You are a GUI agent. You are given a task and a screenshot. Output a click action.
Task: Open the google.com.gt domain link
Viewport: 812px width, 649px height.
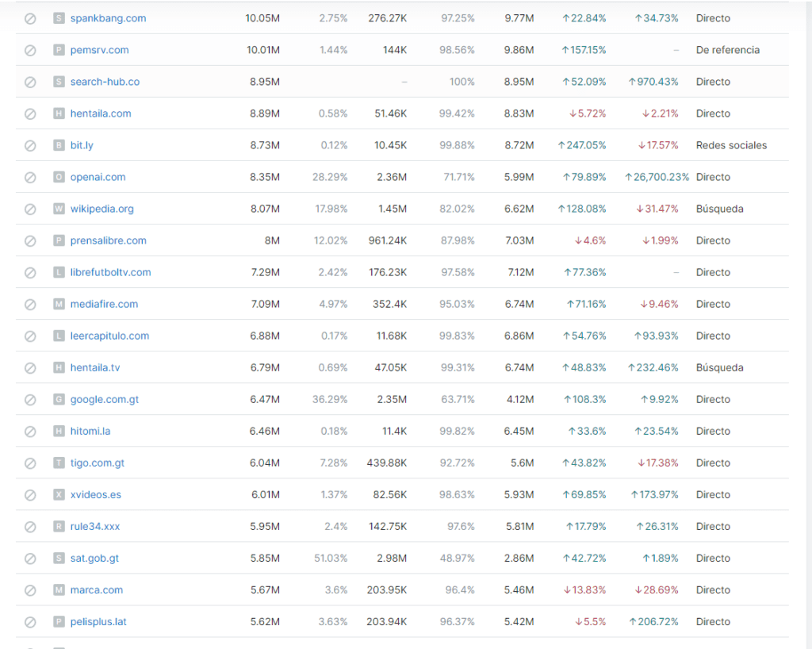pyautogui.click(x=105, y=399)
